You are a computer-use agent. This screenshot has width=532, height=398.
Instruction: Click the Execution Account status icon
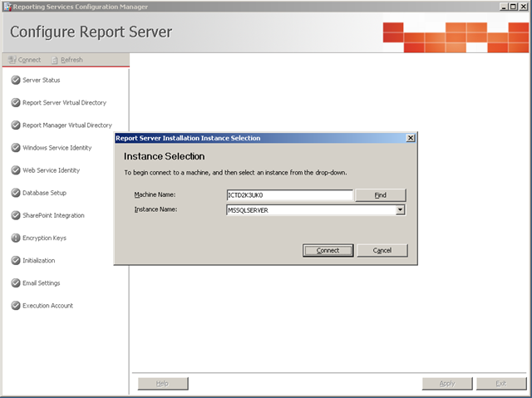16,305
